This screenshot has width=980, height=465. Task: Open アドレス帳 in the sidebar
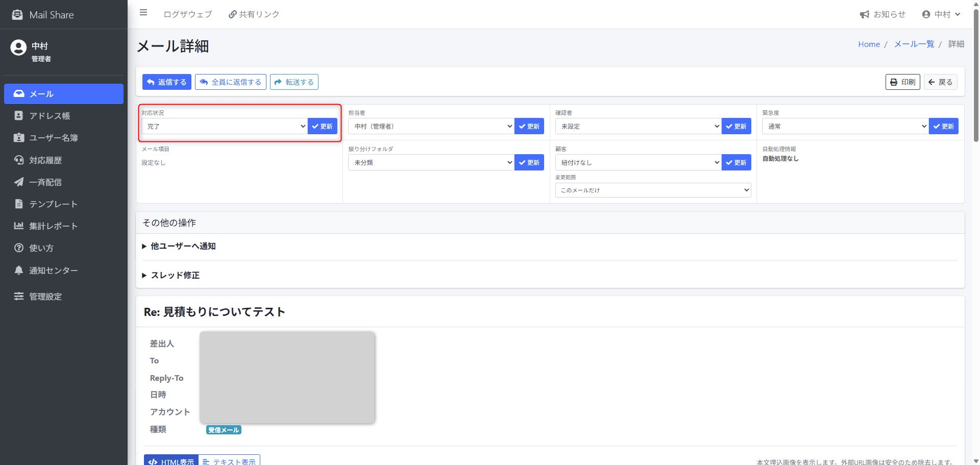64,116
